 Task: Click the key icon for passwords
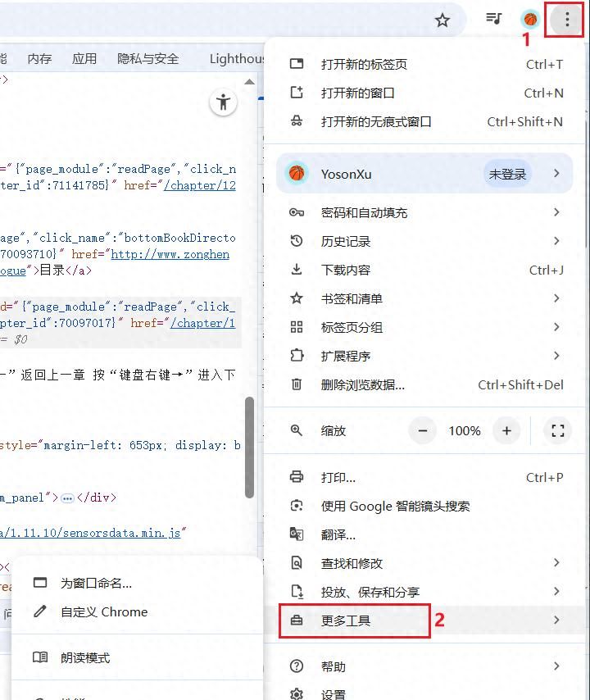297,212
